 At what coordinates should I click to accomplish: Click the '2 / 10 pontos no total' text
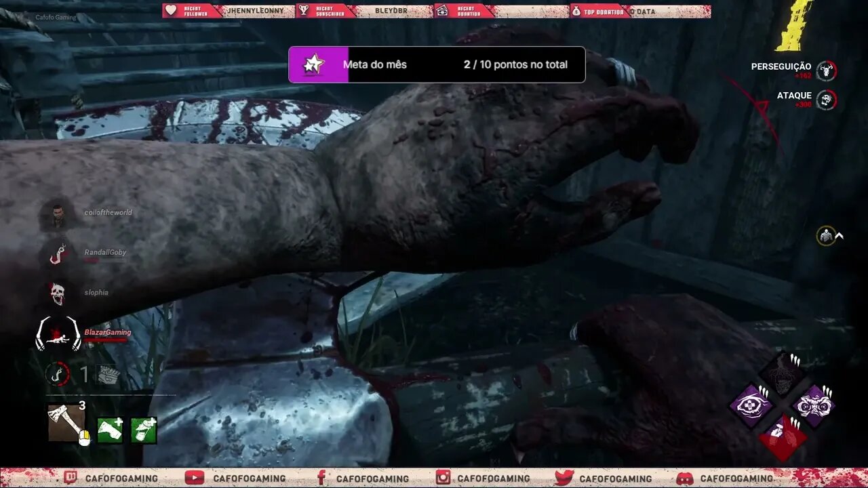point(515,64)
